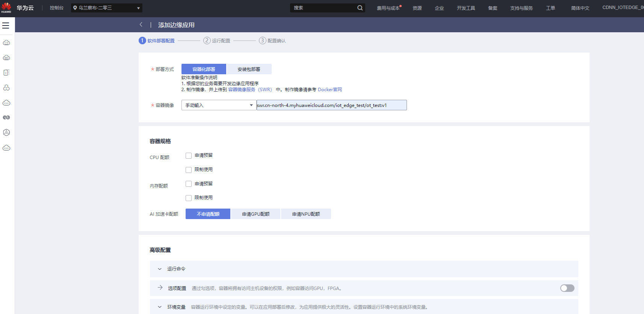Open the 开发工具 menu
The image size is (644, 314).
(466, 8)
